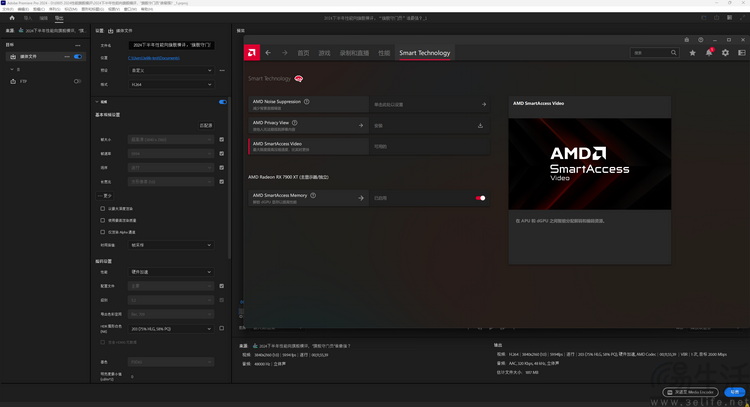
Task: Open the encoding performance dropdown
Action: (171, 272)
